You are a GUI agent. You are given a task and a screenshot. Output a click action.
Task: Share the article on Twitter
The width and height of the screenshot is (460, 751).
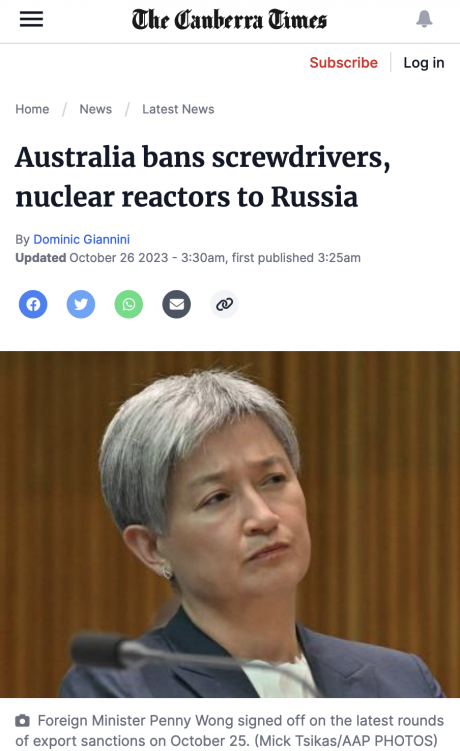click(x=81, y=304)
